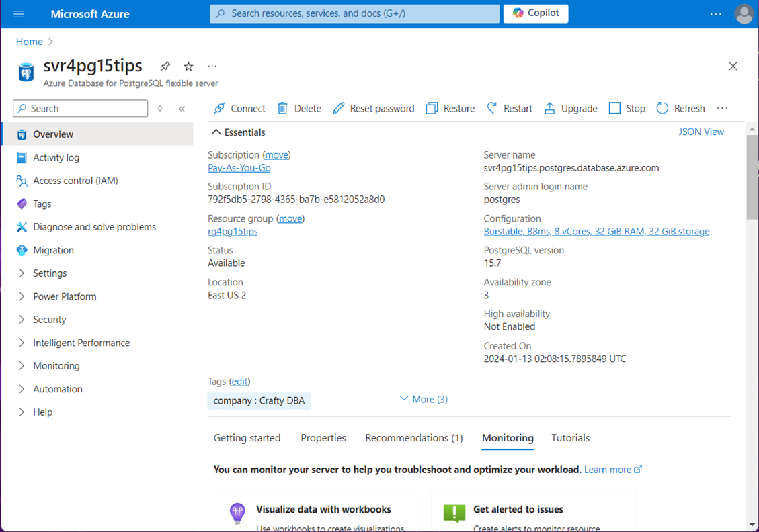
Task: Switch to the Getting started tab
Action: tap(247, 438)
